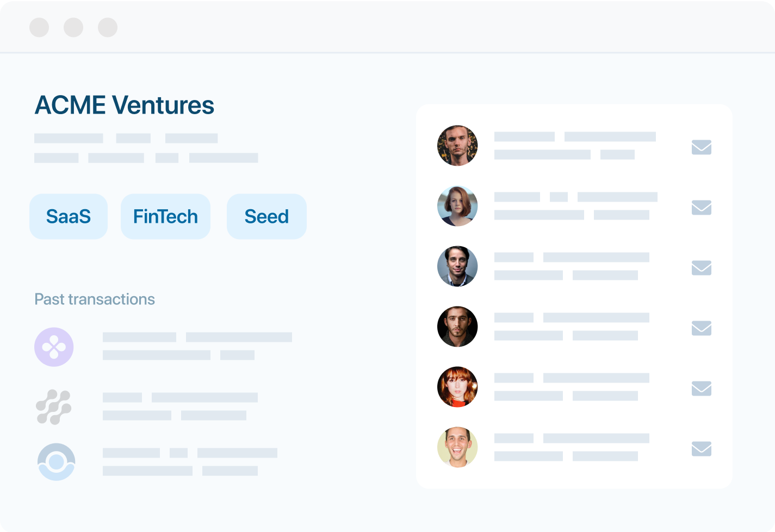
Task: Open the blue ring logo transaction
Action: 56,462
